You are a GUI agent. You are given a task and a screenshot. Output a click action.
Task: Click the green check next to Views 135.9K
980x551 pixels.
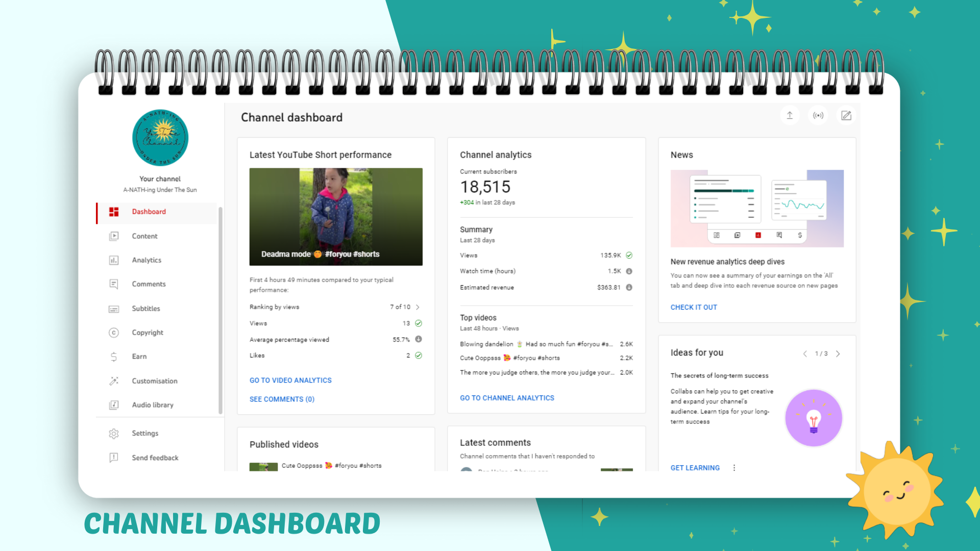[x=629, y=255]
